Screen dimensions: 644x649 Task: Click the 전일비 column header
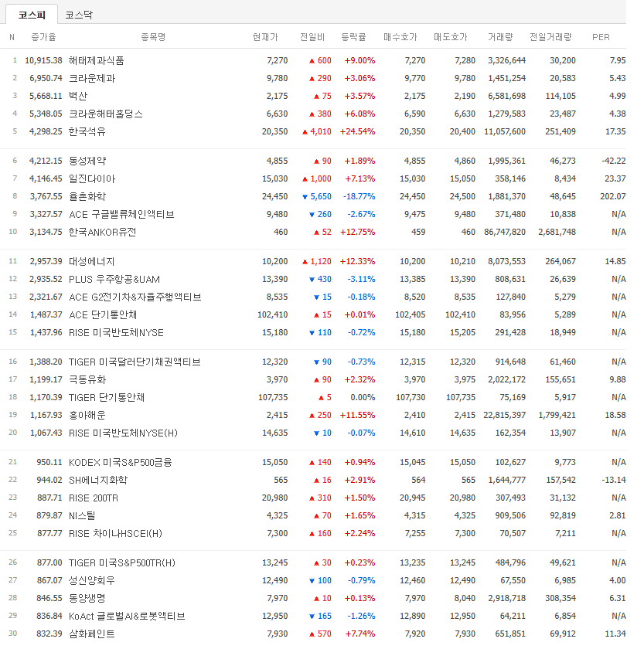click(x=312, y=37)
